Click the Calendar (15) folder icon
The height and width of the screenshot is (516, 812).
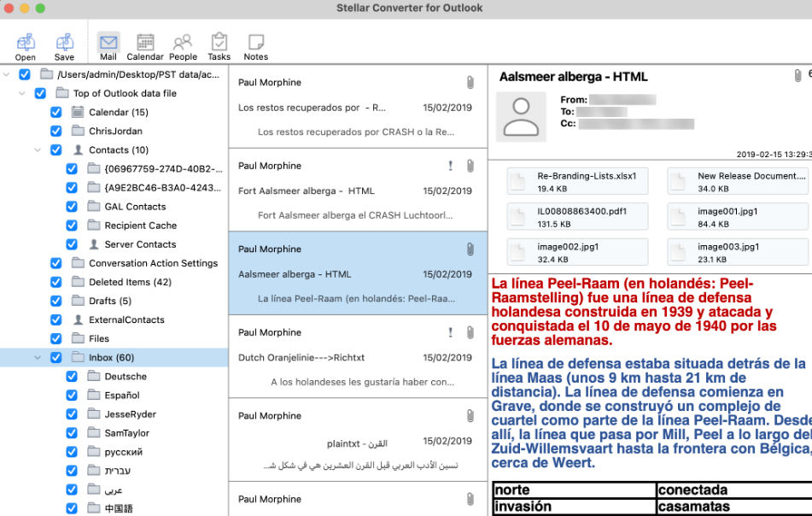coord(78,112)
